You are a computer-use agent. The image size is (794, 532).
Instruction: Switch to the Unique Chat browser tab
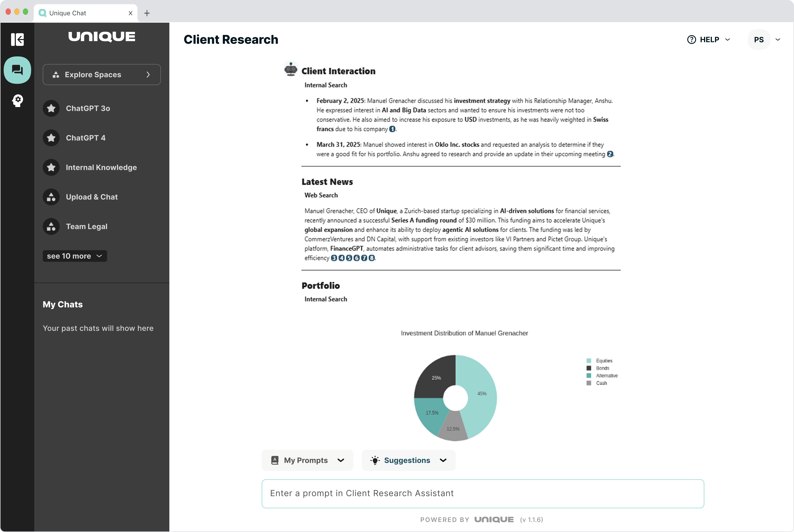pos(68,13)
